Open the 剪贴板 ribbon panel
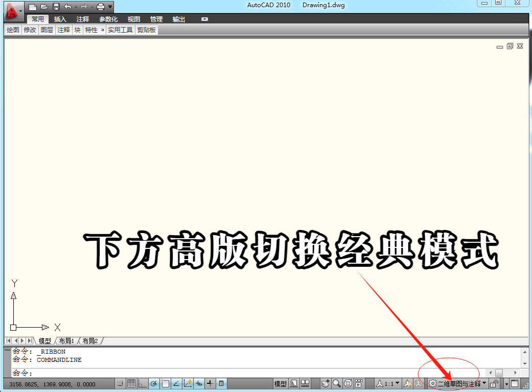 (147, 30)
